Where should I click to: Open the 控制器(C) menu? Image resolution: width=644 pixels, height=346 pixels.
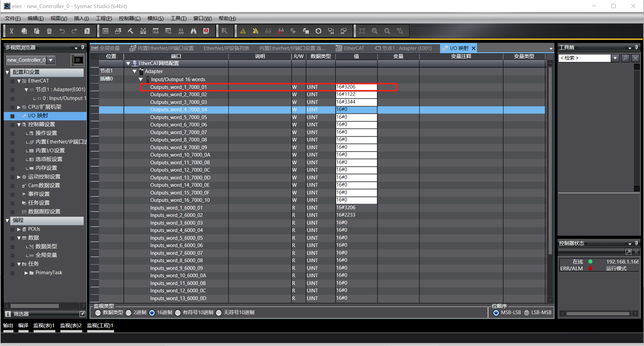(x=129, y=18)
